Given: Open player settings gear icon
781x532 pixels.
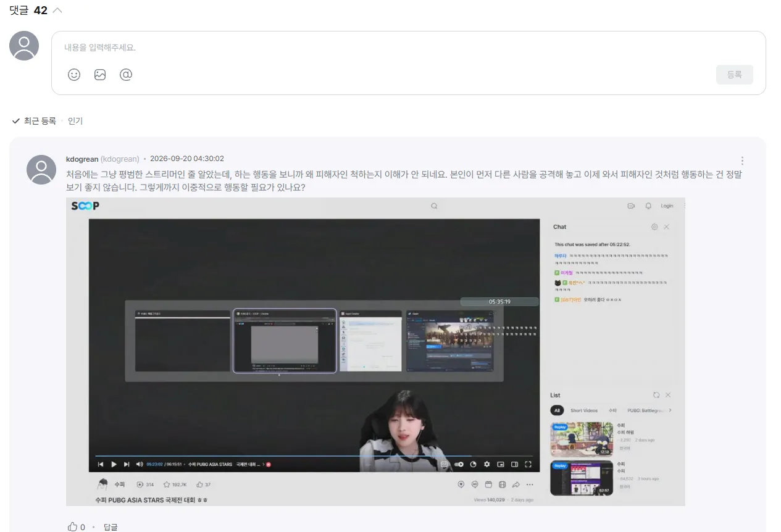Looking at the screenshot, I should [487, 464].
